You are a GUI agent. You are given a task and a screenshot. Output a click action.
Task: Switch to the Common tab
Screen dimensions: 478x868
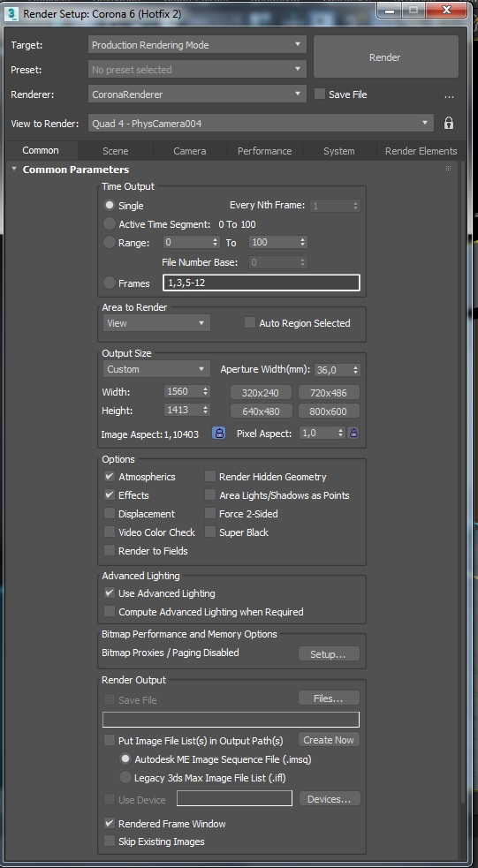pyautogui.click(x=41, y=151)
